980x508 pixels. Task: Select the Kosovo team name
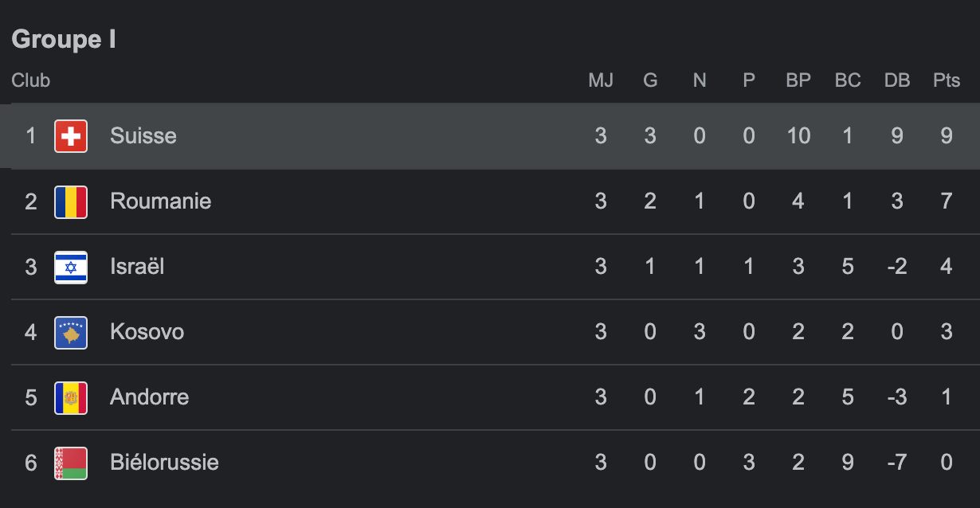147,332
